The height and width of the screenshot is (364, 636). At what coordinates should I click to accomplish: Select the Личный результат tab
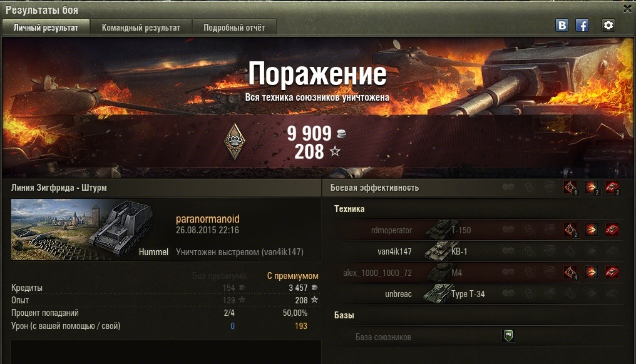46,28
